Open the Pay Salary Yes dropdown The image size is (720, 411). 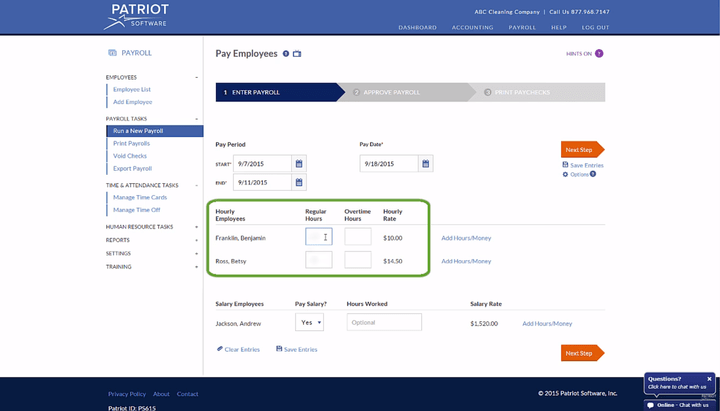click(309, 322)
